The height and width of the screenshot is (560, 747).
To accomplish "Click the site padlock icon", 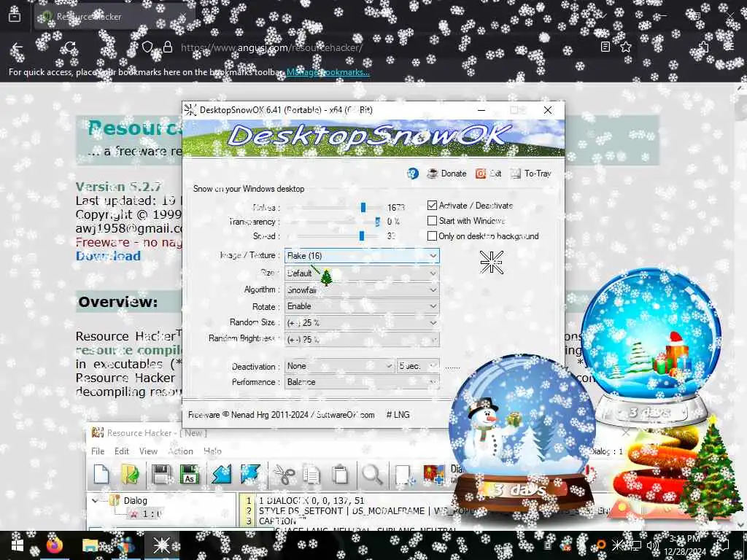I will click(x=168, y=47).
